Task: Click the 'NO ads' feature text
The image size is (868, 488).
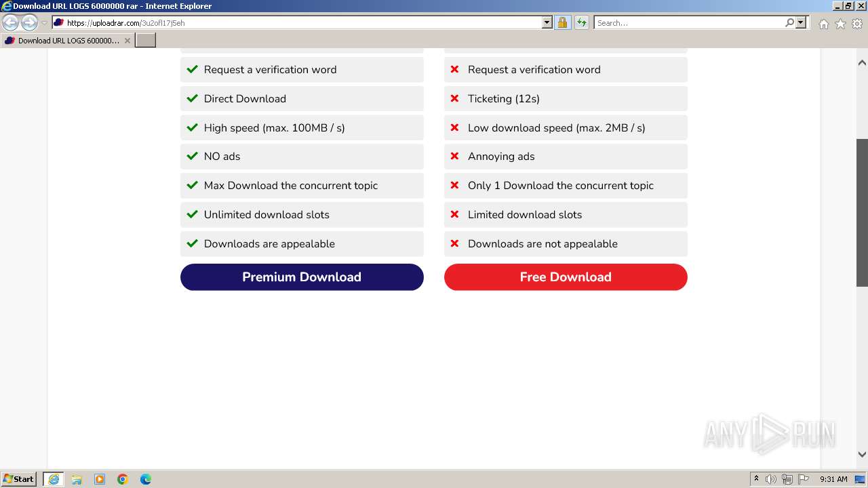Action: point(222,157)
